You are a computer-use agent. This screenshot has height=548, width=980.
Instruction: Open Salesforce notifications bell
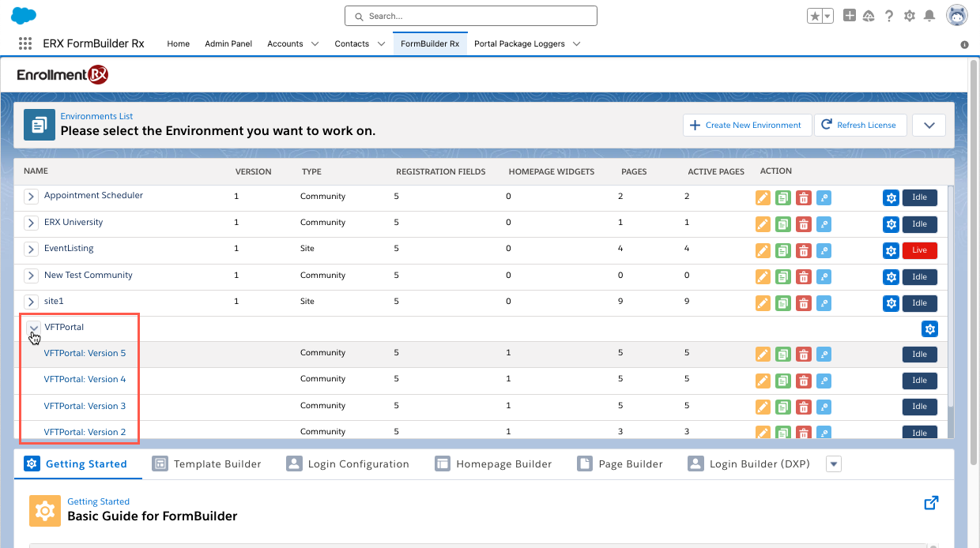pyautogui.click(x=929, y=16)
